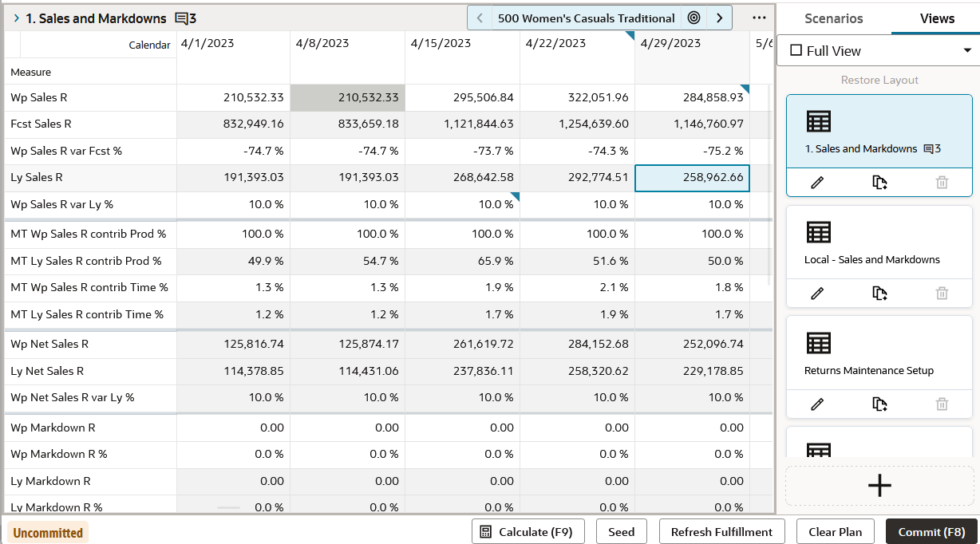This screenshot has height=544, width=980.
Task: Click the target icon next to Women's Casuals
Action: 694,18
